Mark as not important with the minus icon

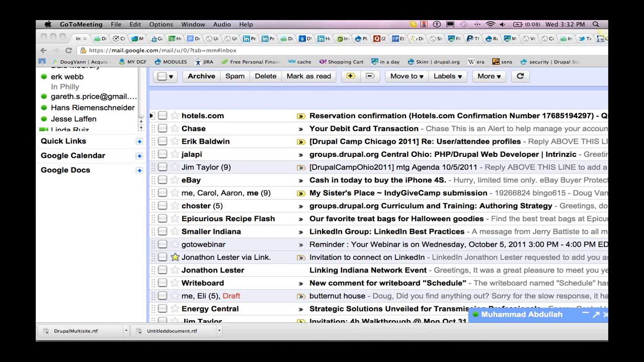[370, 76]
